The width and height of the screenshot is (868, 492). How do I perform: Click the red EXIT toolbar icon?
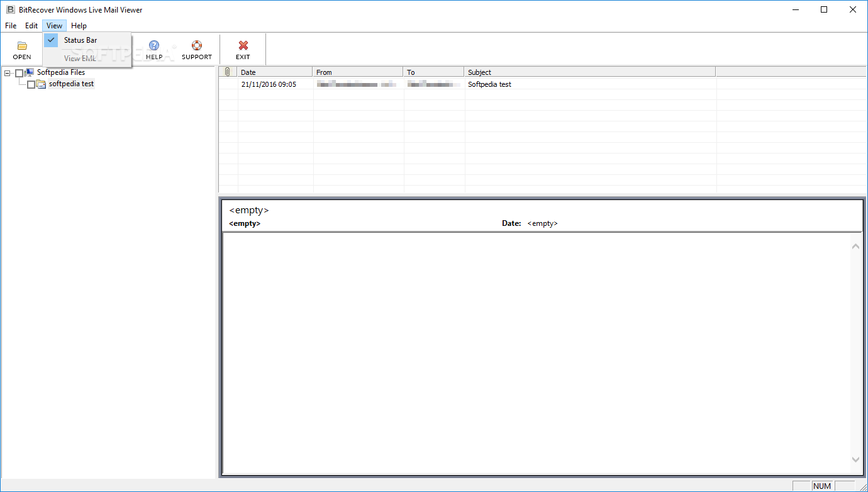click(243, 45)
